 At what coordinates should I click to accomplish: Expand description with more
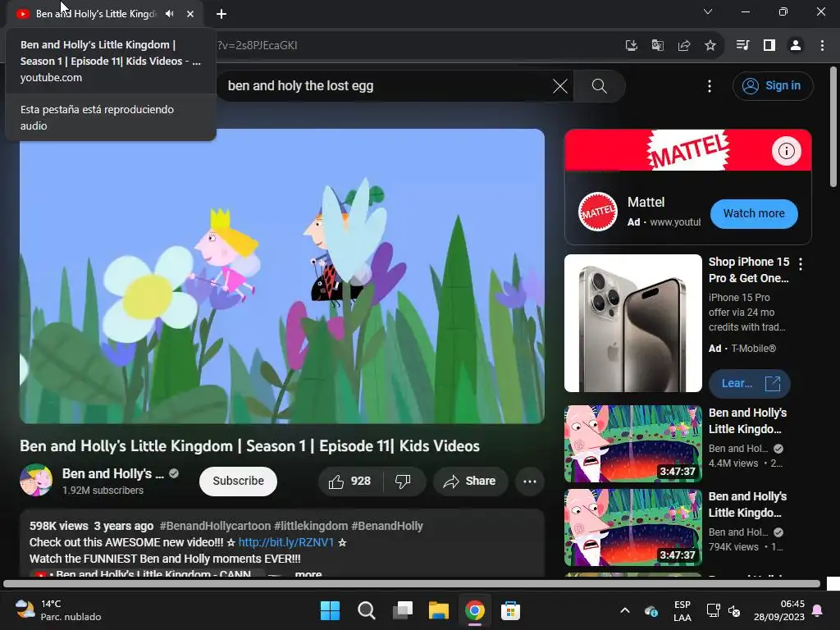[308, 573]
